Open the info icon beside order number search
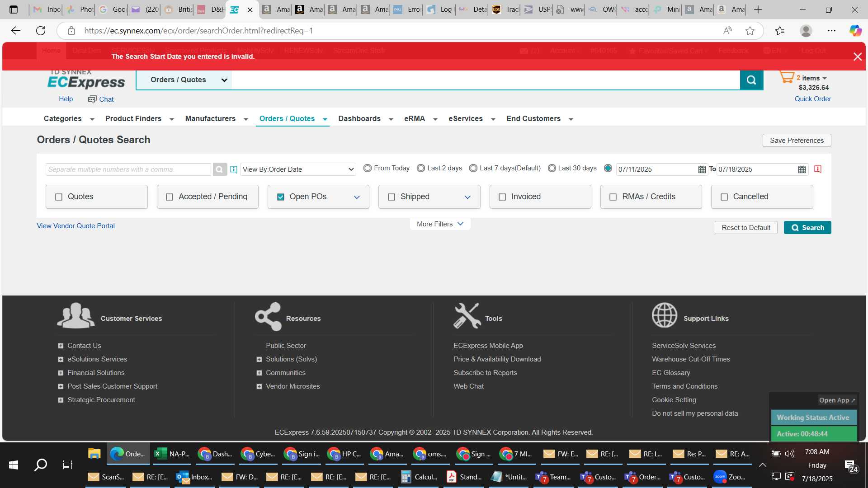This screenshot has height=488, width=868. (234, 169)
